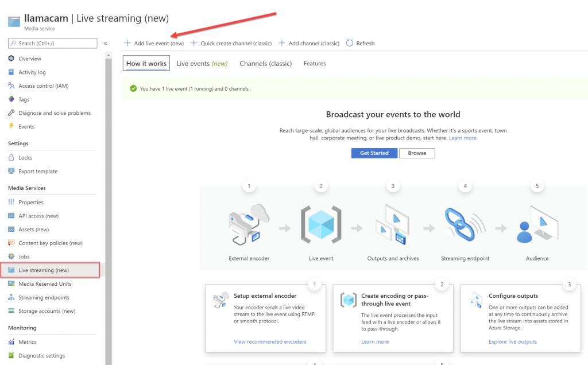Click the Storage accounts (new) icon
This screenshot has height=365, width=588.
point(11,311)
